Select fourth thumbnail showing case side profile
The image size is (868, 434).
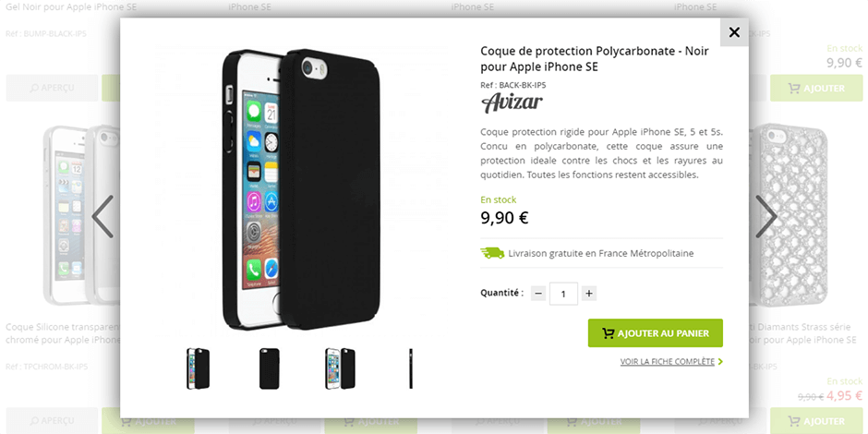[411, 368]
